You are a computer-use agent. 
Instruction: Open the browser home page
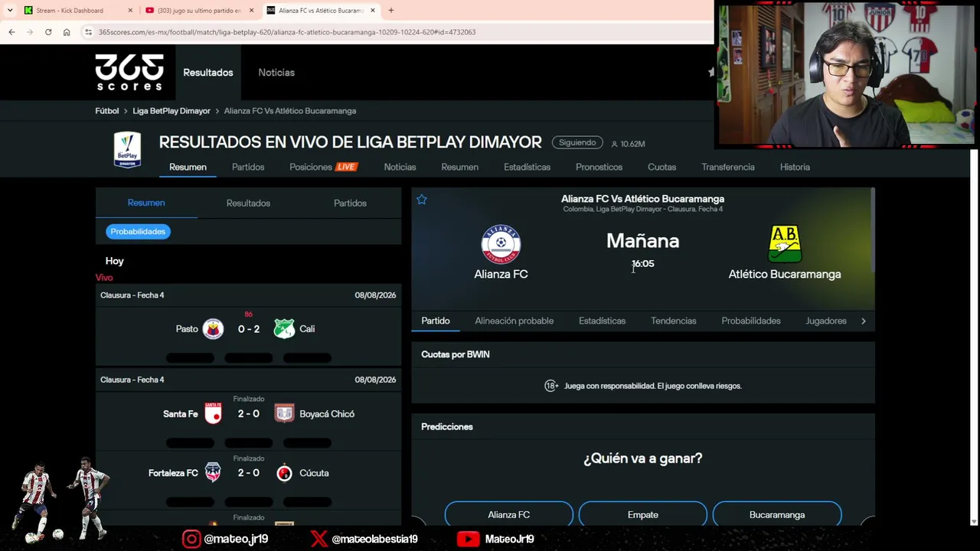tap(67, 32)
